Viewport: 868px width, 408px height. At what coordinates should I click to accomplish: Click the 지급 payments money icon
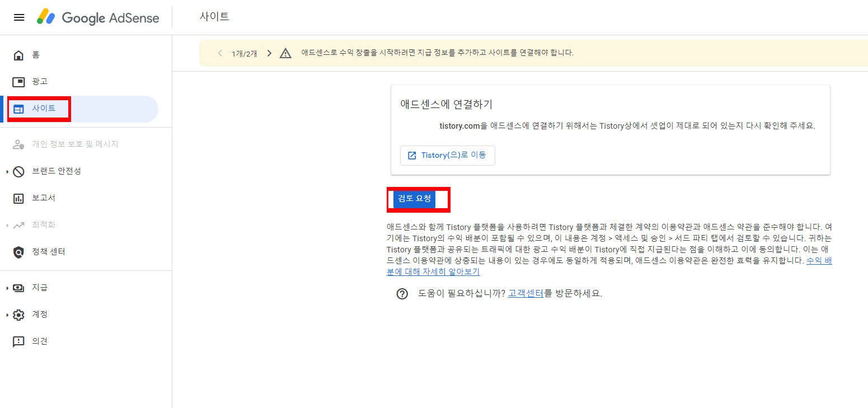tap(18, 288)
